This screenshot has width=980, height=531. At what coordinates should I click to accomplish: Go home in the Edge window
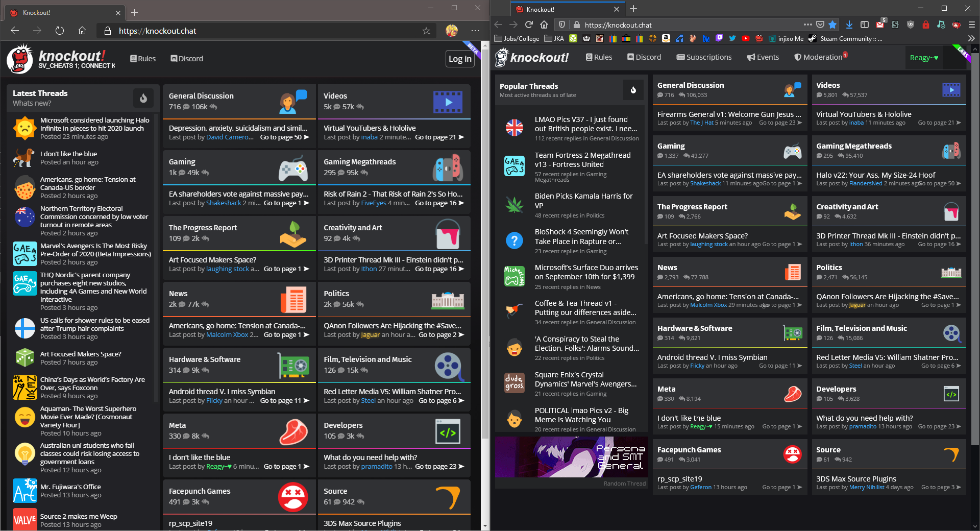click(x=82, y=31)
